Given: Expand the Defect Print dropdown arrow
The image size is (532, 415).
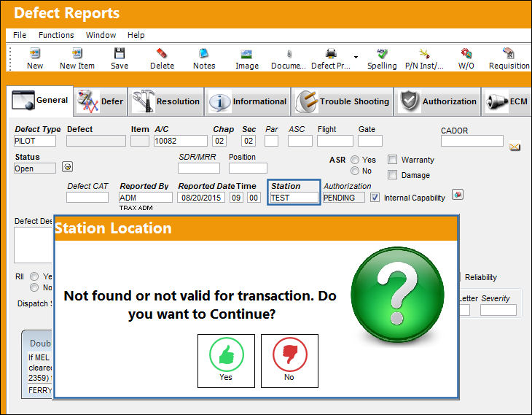Looking at the screenshot, I should pos(356,57).
